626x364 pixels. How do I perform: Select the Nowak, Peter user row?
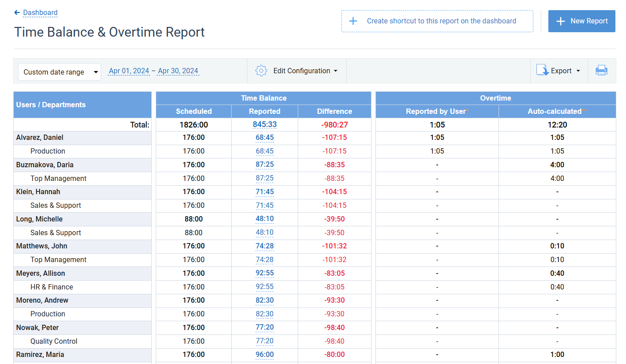82,328
